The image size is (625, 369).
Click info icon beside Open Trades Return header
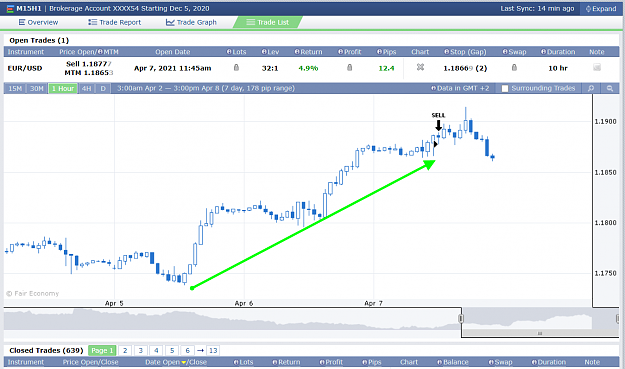297,52
